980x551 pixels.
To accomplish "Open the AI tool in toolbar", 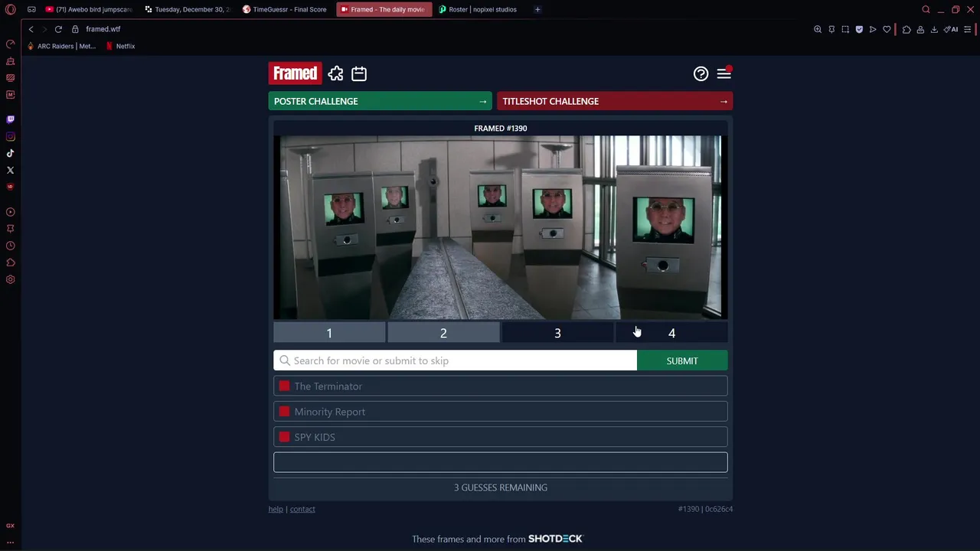I will coord(951,29).
